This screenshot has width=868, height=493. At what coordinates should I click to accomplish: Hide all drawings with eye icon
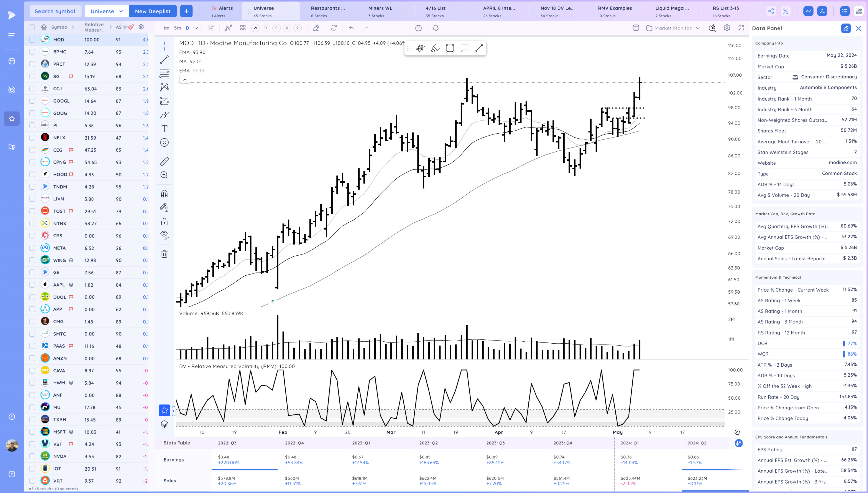tap(164, 235)
